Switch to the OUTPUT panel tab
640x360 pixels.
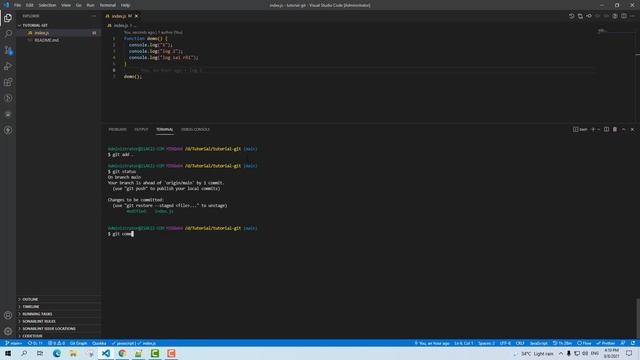[141, 129]
